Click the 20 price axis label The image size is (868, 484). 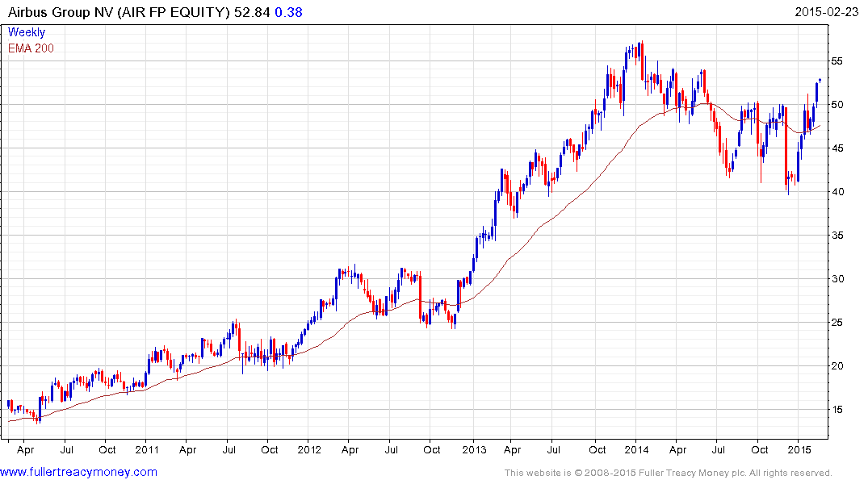837,366
